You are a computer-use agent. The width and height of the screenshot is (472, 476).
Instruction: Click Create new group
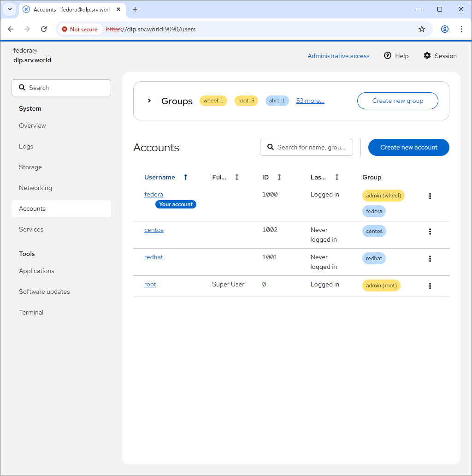pyautogui.click(x=398, y=101)
